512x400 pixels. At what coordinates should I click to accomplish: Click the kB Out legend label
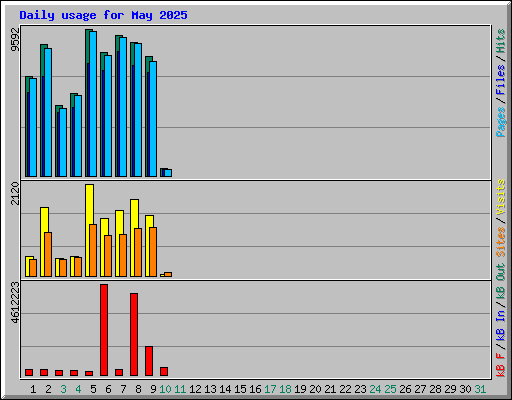(x=500, y=282)
